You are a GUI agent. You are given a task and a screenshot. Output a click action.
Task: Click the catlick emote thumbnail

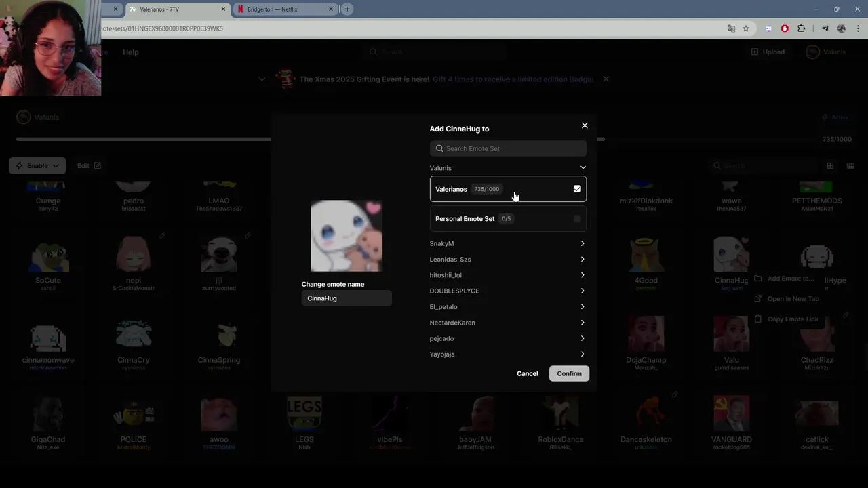[817, 414]
